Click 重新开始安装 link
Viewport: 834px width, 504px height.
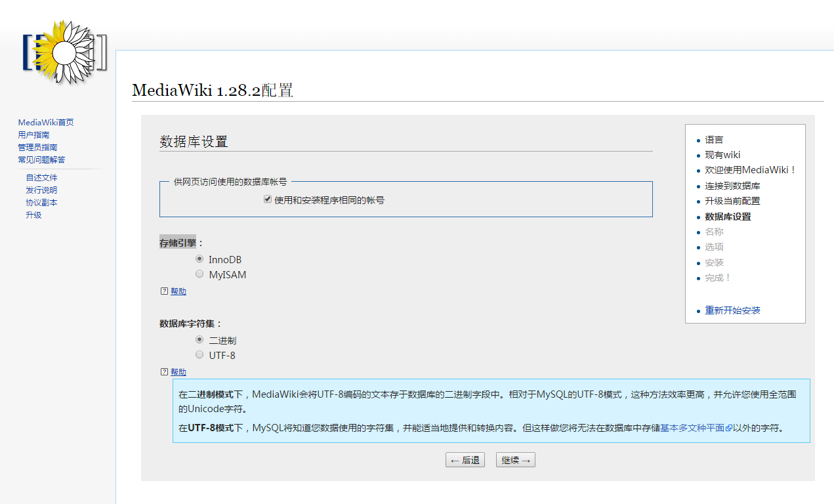tap(732, 310)
